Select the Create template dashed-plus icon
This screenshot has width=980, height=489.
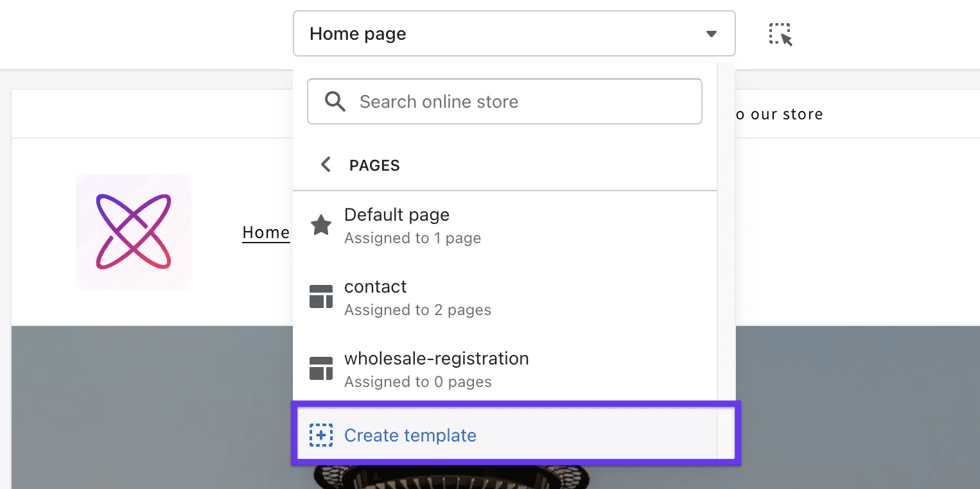coord(321,435)
